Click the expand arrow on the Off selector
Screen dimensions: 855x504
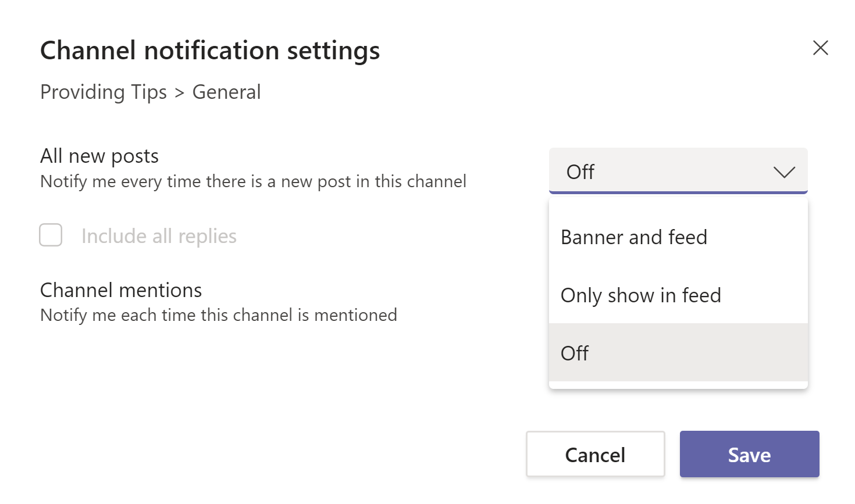(x=784, y=172)
